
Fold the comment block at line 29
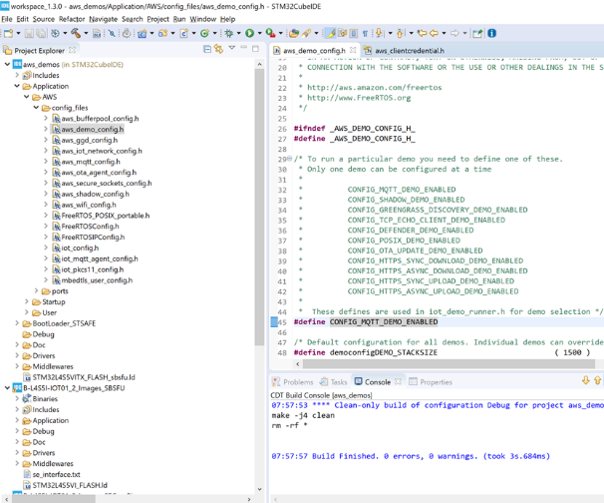(290, 159)
